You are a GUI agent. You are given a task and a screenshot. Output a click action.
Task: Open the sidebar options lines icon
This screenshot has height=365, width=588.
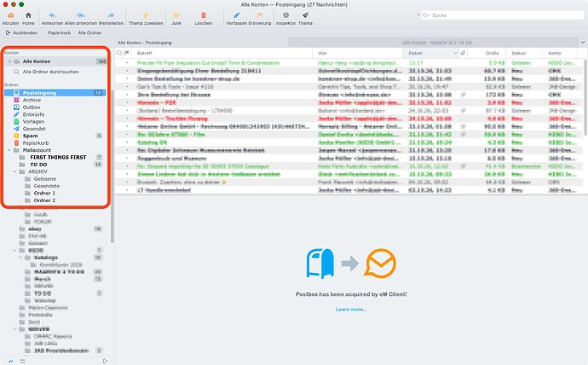(23, 361)
